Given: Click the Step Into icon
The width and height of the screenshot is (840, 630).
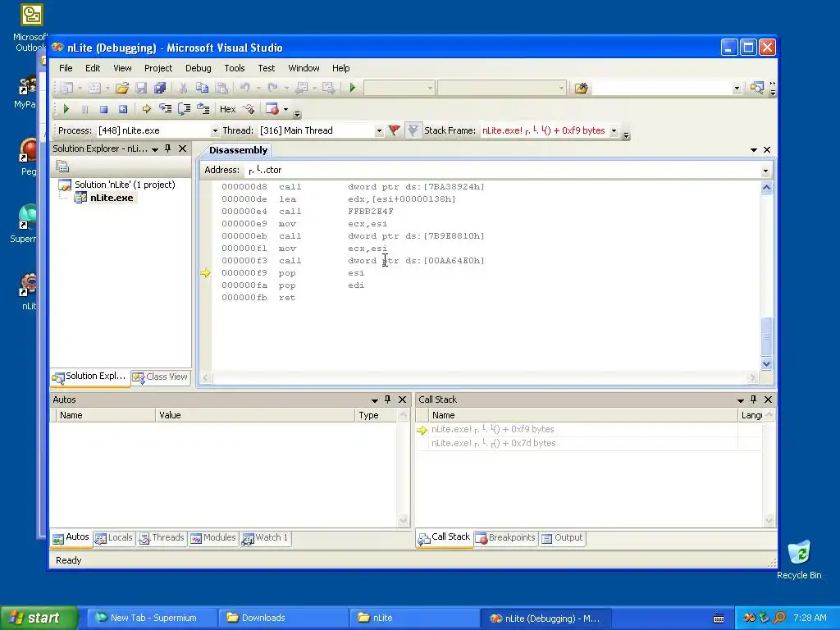Looking at the screenshot, I should (x=165, y=109).
